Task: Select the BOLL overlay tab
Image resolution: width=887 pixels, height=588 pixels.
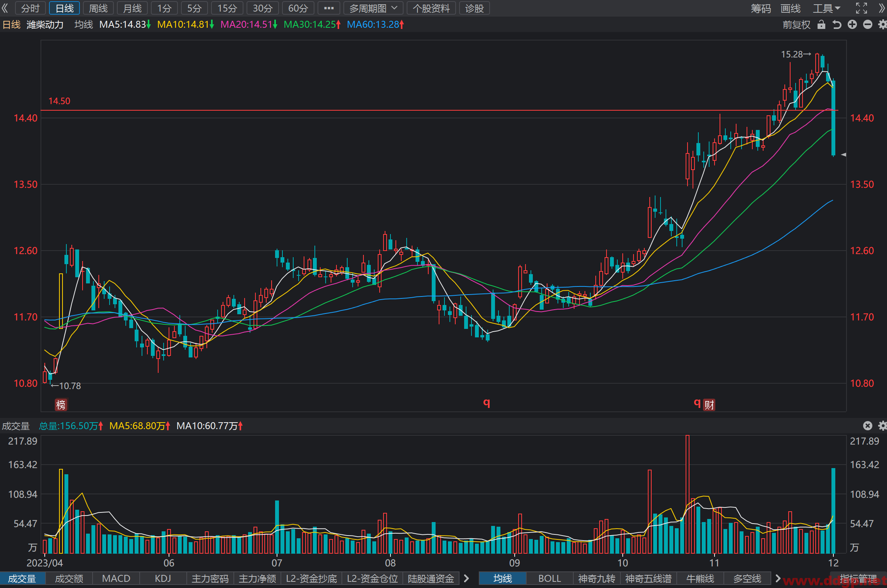Action: tap(549, 578)
